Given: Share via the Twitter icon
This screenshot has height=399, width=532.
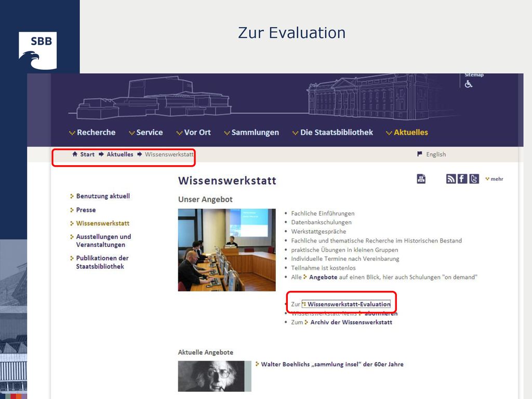Looking at the screenshot, I should [474, 179].
